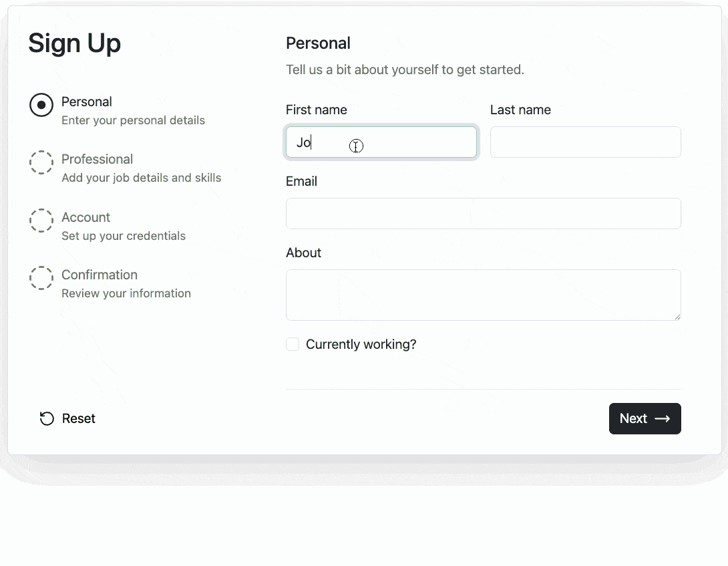This screenshot has height=566, width=728.
Task: Click the dashed Professional step circle icon
Action: tap(41, 162)
